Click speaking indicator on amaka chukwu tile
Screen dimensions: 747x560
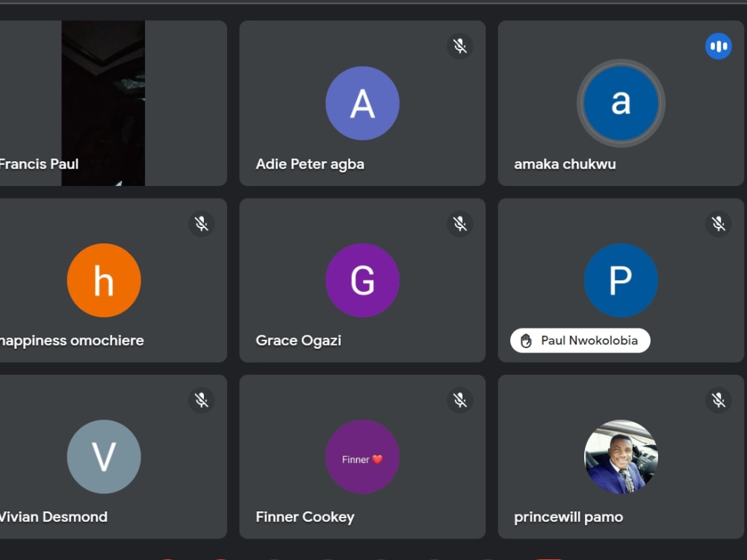click(x=719, y=46)
